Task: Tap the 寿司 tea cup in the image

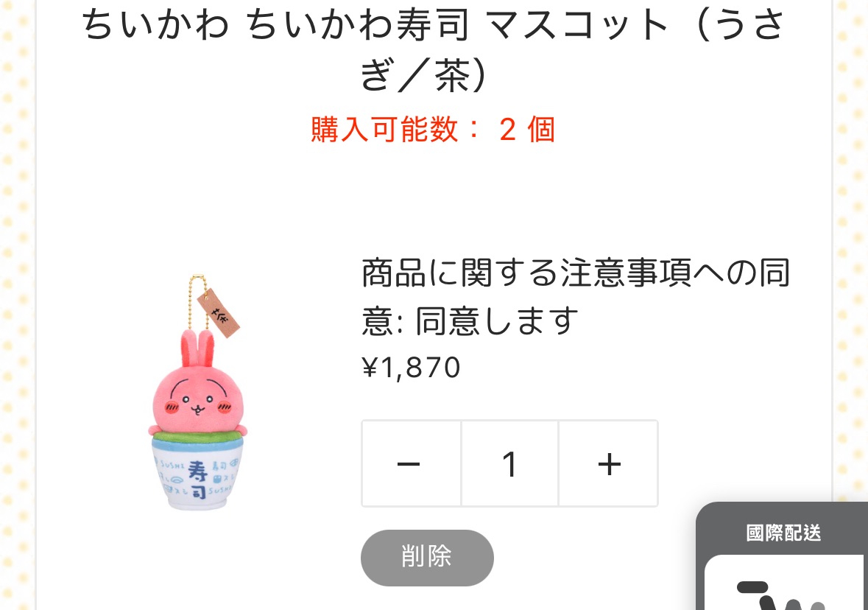Action: (x=196, y=474)
